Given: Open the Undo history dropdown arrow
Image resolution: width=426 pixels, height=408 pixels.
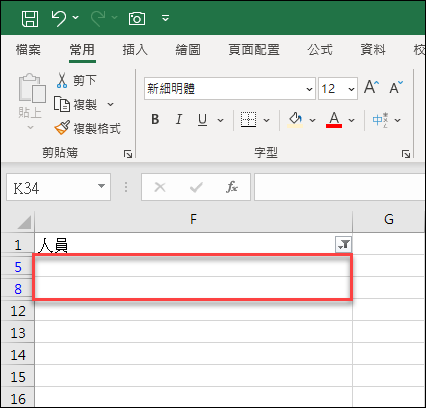Looking at the screenshot, I should [x=76, y=17].
